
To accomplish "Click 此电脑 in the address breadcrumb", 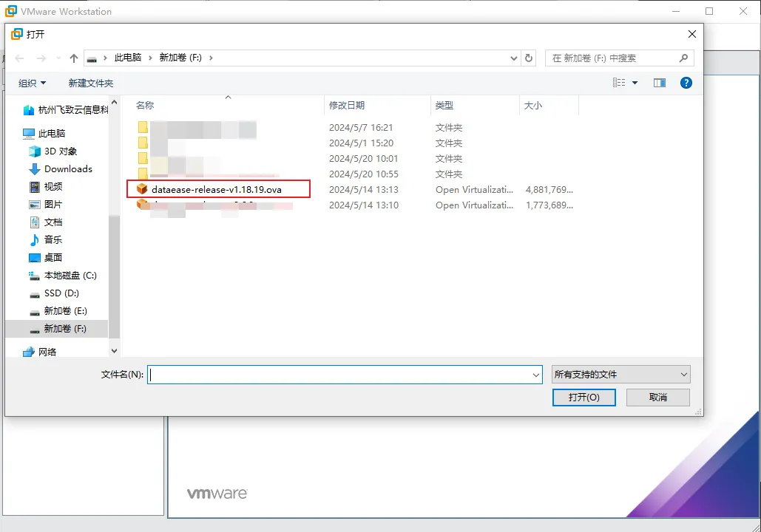I will 127,58.
